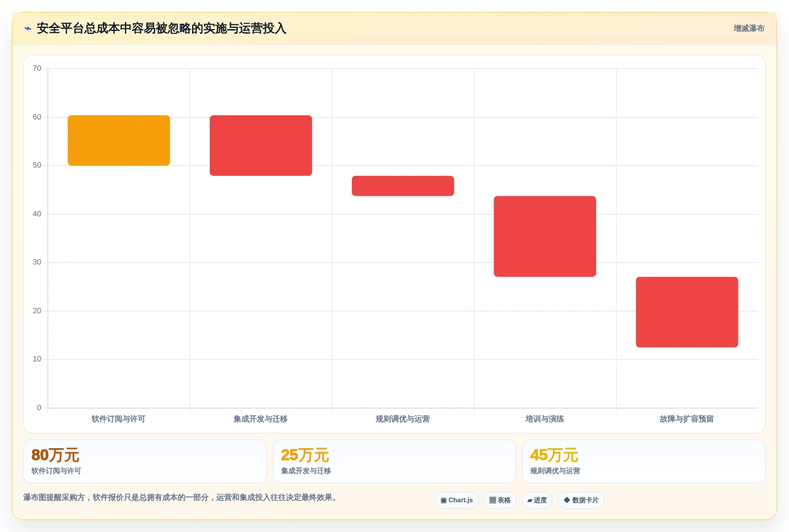This screenshot has width=789, height=532.
Task: Click the orange 软件订阅与许可 waterfall bar
Action: point(119,140)
